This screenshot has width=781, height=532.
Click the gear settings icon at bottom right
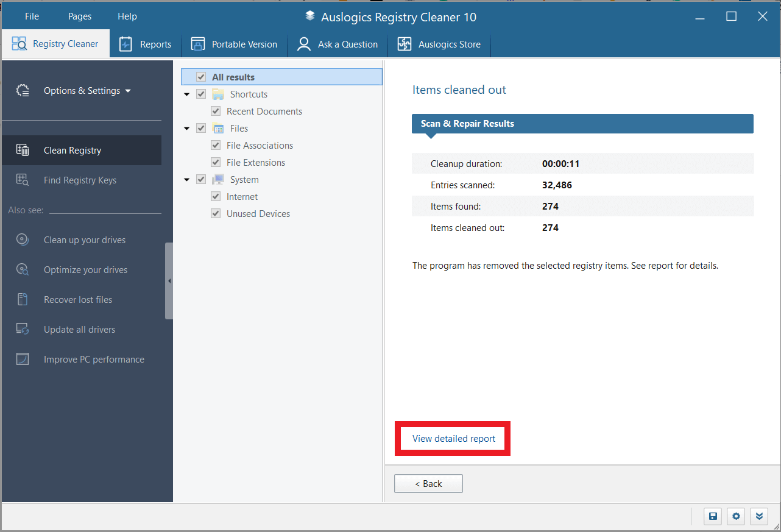(x=736, y=517)
